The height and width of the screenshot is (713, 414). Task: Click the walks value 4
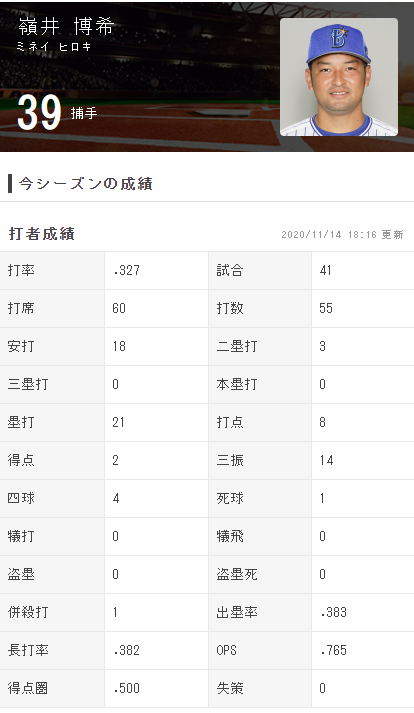[x=116, y=498]
